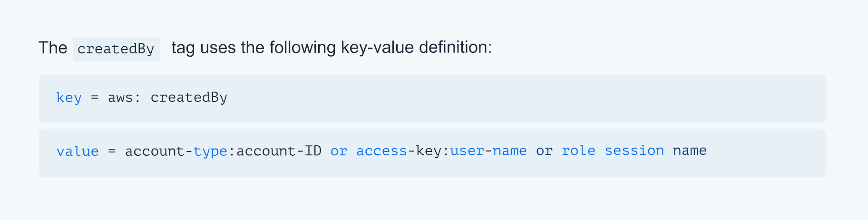Click the phrase "key-value definition" in the sentence
The width and height of the screenshot is (868, 220).
point(415,48)
